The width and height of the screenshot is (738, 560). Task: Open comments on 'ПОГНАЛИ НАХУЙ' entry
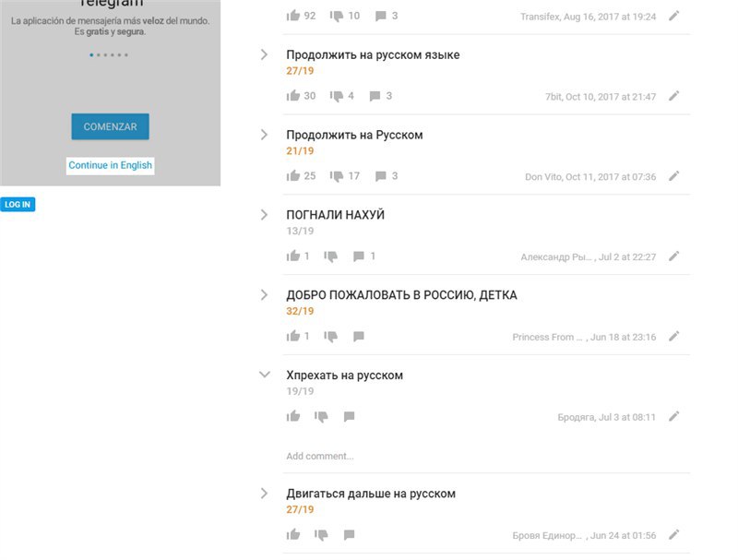pyautogui.click(x=359, y=256)
